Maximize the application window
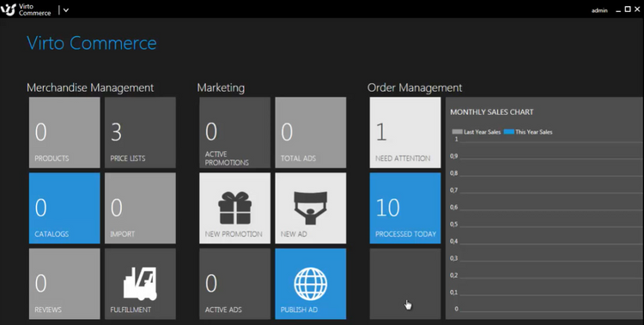The width and height of the screenshot is (644, 325). (628, 9)
